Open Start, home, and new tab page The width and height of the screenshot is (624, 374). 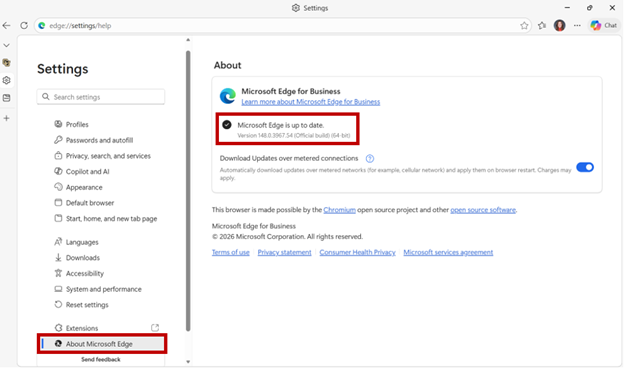(x=111, y=218)
